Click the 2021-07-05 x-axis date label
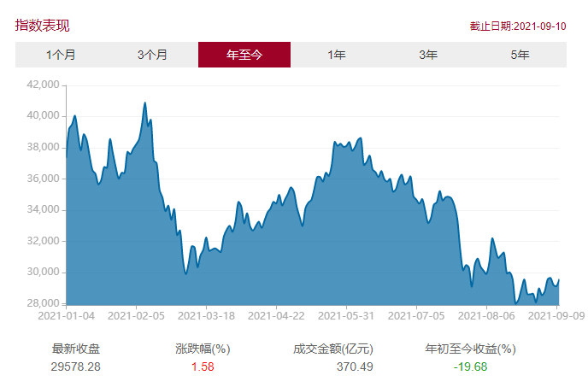Viewport: 588px width, 387px height. coord(416,316)
